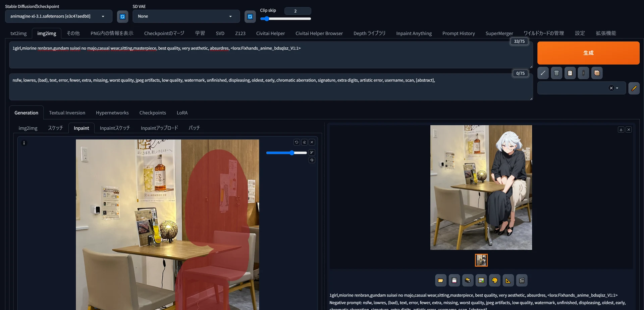Open the 拡張機能 extensions tab
This screenshot has height=310, width=644.
tap(606, 33)
